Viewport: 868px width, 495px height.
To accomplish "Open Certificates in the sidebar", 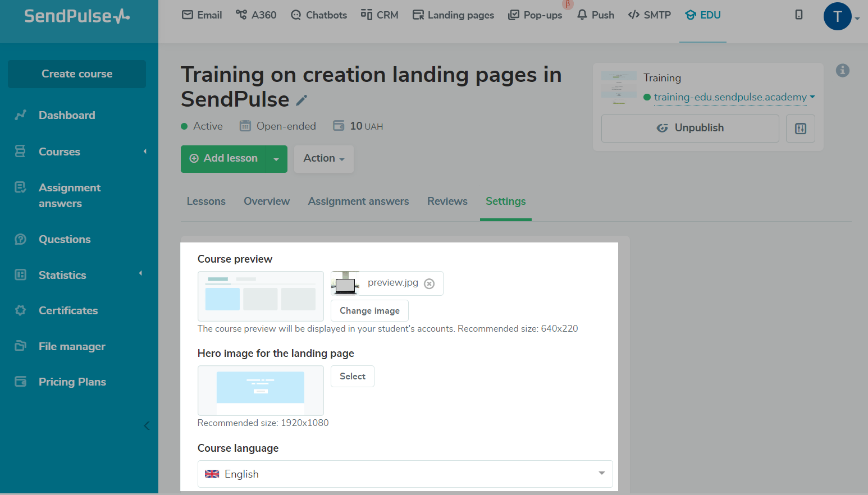I will tap(68, 310).
